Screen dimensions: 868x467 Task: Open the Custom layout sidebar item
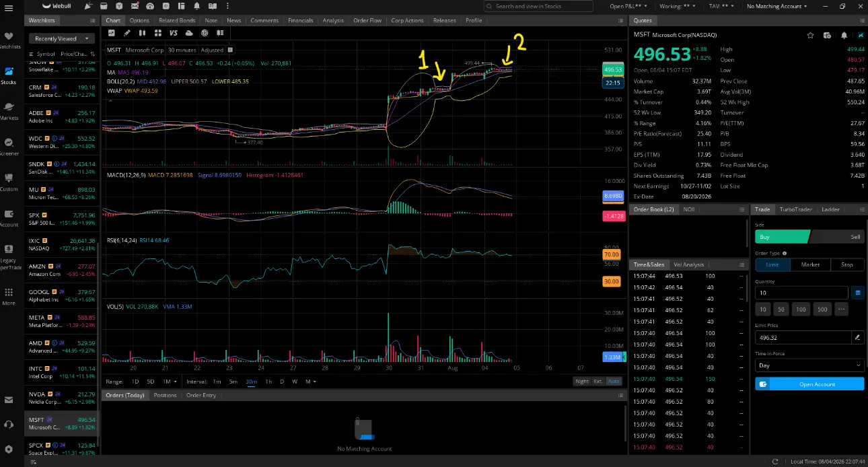pyautogui.click(x=9, y=182)
